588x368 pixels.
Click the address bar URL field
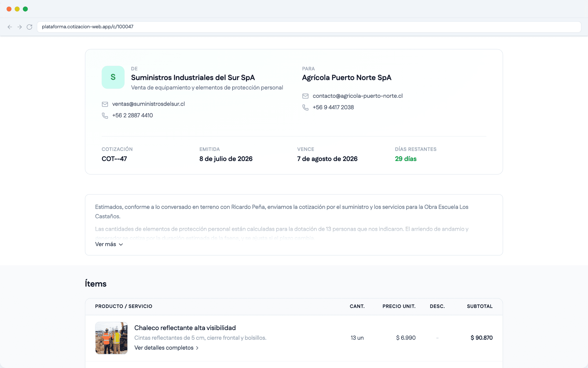309,27
